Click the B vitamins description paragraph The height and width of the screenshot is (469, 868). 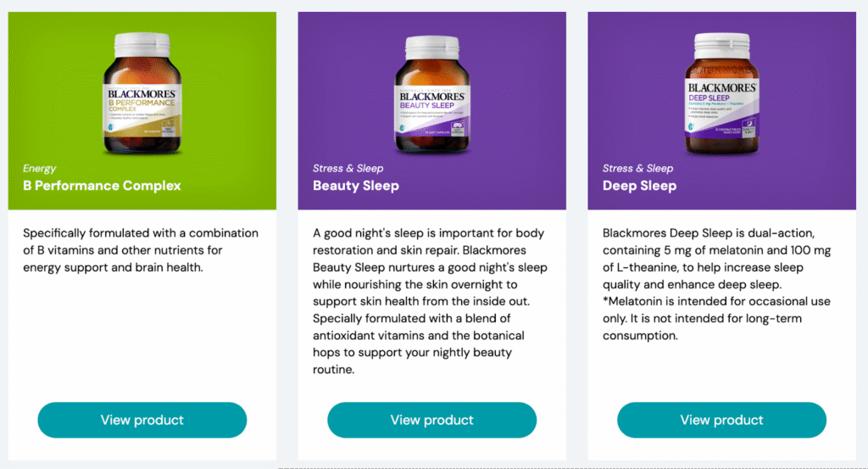pyautogui.click(x=141, y=250)
